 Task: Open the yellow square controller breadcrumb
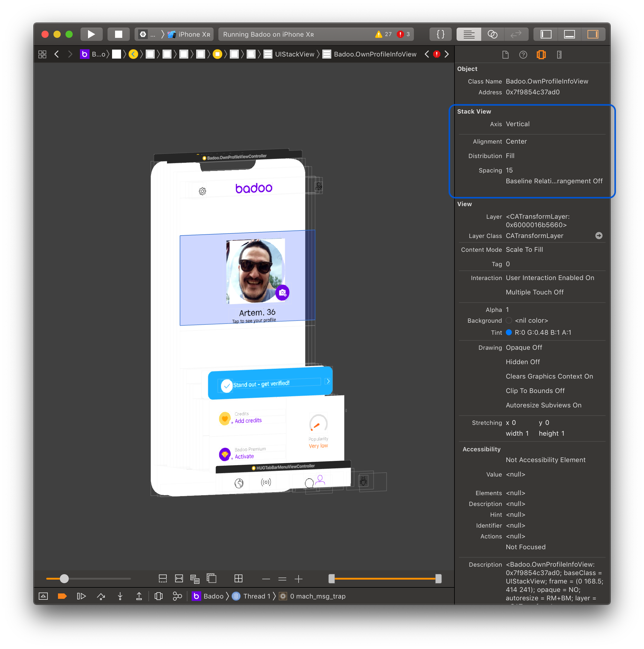click(x=217, y=54)
